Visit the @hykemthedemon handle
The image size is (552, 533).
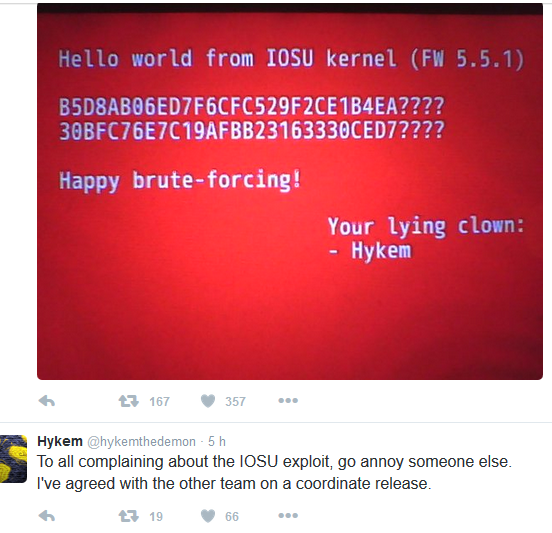[141, 441]
